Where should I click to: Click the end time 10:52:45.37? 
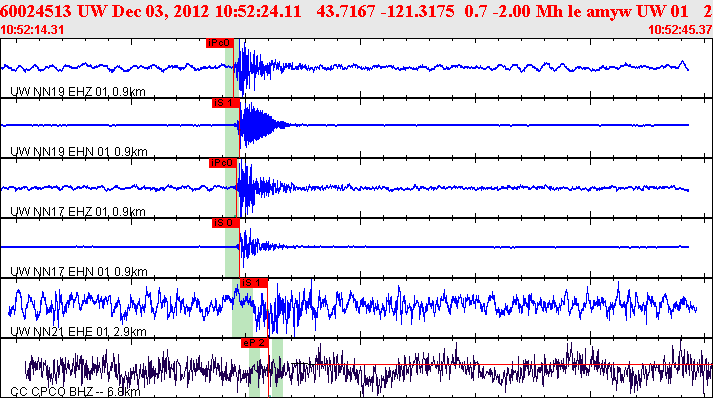[680, 30]
